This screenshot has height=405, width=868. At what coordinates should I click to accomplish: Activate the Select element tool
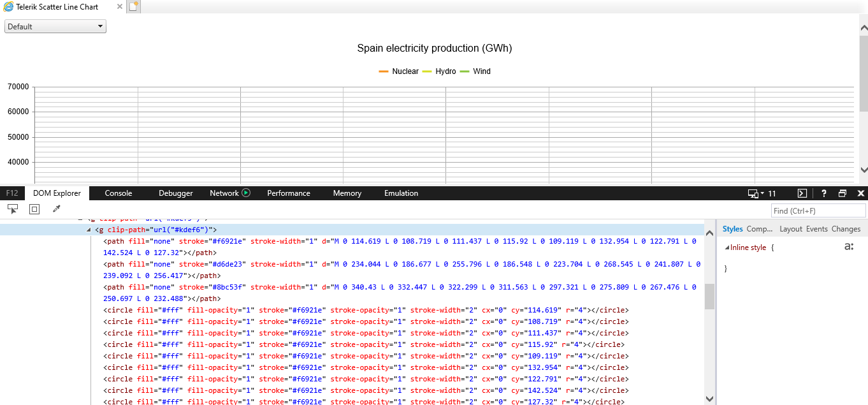pos(13,209)
